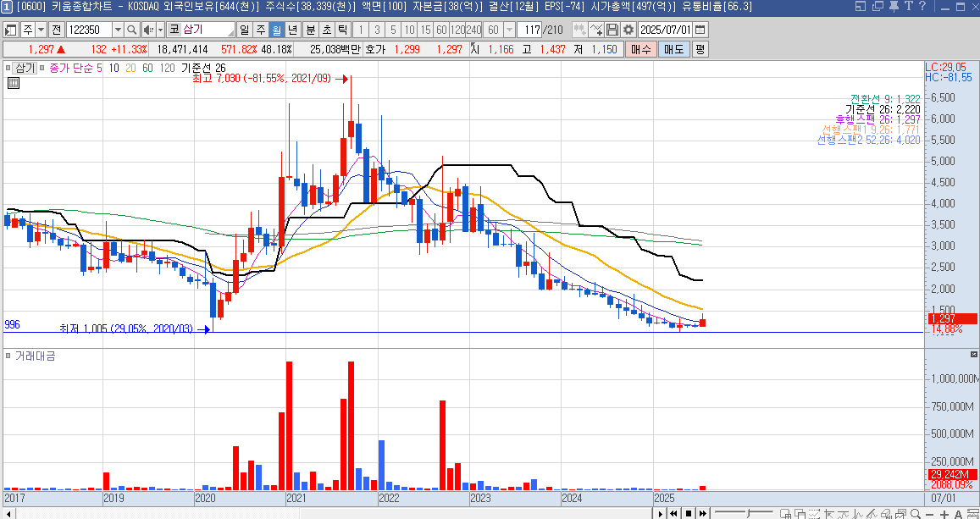Click the save chart floppy disk icon
This screenshot has width=980, height=519.
click(612, 30)
